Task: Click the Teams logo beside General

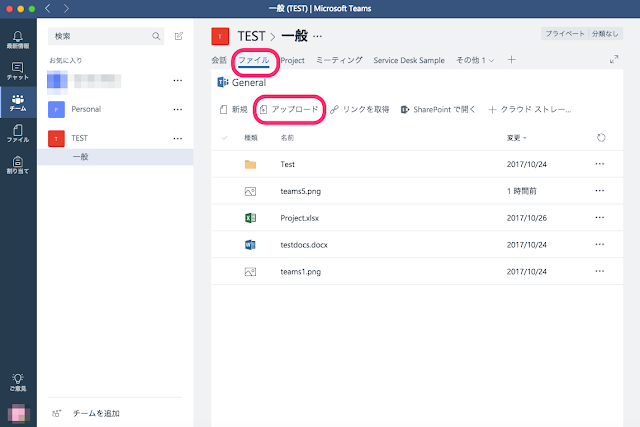Action: [x=223, y=82]
